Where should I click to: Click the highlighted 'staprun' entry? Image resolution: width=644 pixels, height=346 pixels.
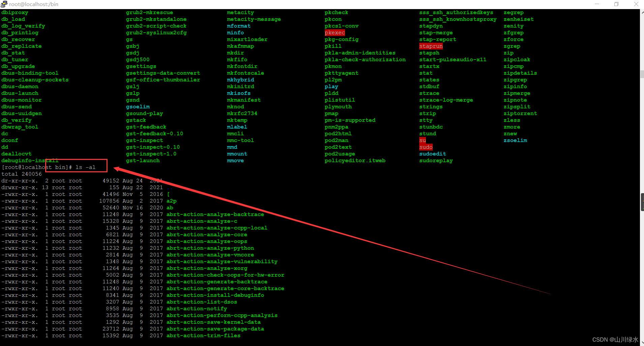431,46
